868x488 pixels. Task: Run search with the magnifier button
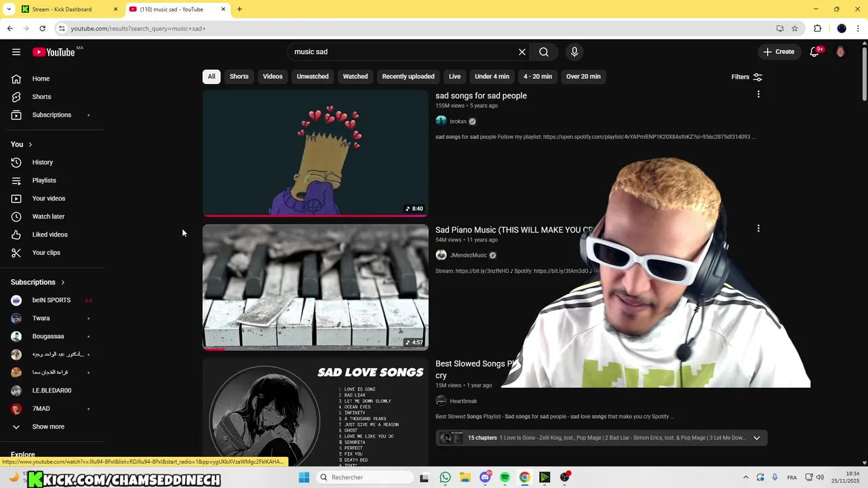[544, 52]
